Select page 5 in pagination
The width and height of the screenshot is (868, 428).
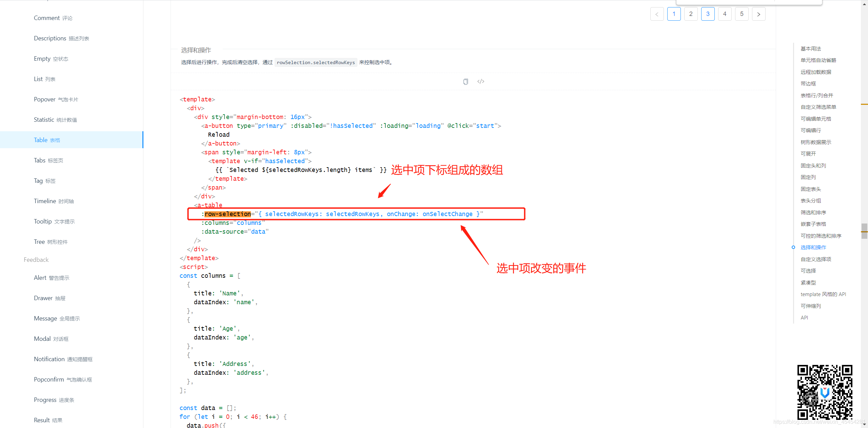pyautogui.click(x=742, y=14)
